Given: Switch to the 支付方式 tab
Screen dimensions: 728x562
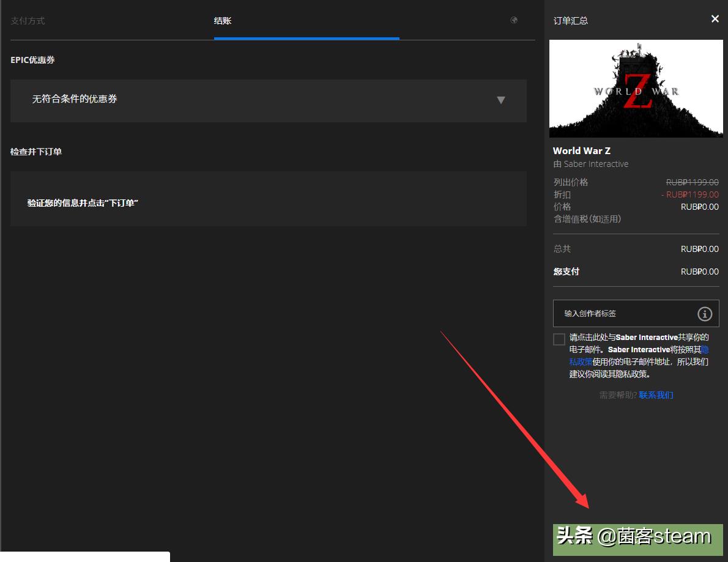Looking at the screenshot, I should click(28, 21).
